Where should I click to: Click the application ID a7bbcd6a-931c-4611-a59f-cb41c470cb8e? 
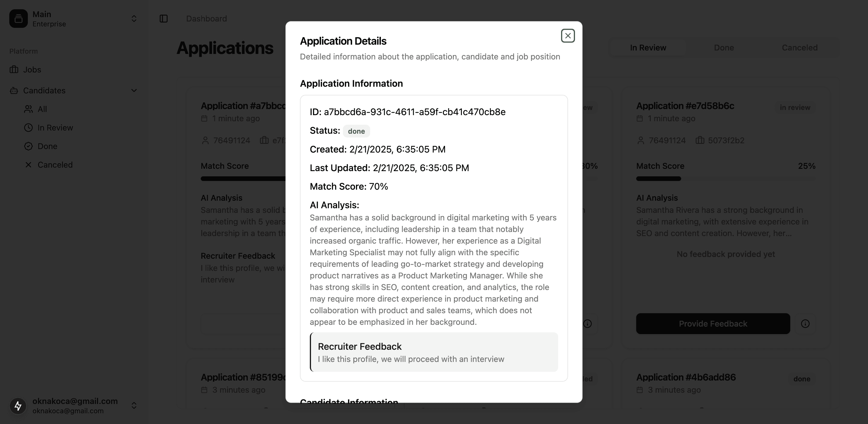[x=415, y=112]
